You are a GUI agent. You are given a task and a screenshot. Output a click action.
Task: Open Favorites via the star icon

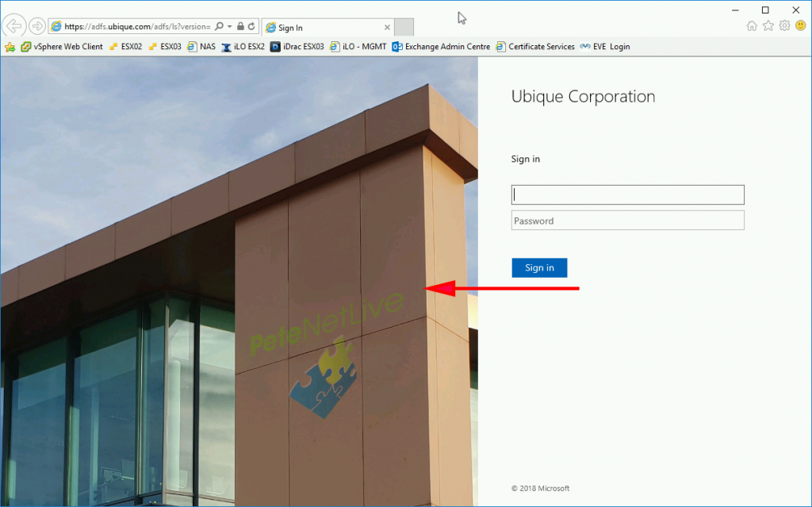point(768,26)
